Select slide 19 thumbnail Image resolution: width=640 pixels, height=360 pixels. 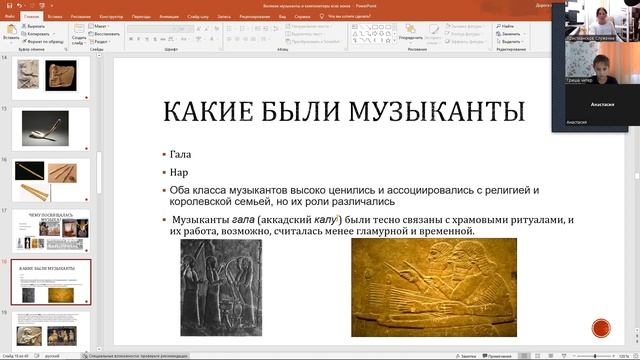click(51, 331)
